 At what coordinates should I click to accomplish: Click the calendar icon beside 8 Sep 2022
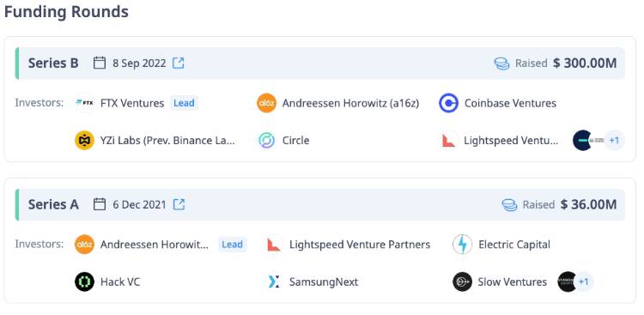(100, 64)
